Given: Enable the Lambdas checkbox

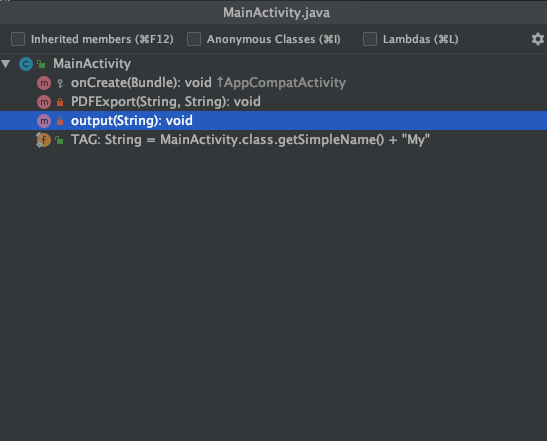Looking at the screenshot, I should click(370, 39).
